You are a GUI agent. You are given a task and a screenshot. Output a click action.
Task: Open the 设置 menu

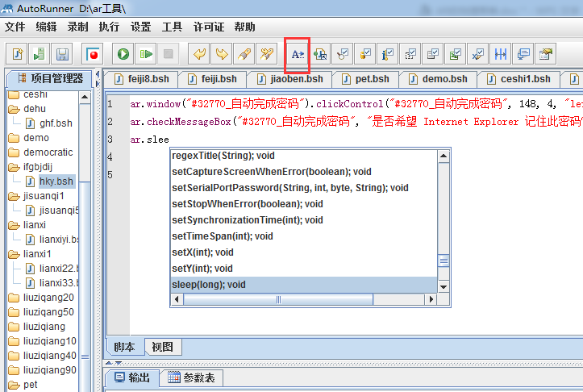coord(140,27)
